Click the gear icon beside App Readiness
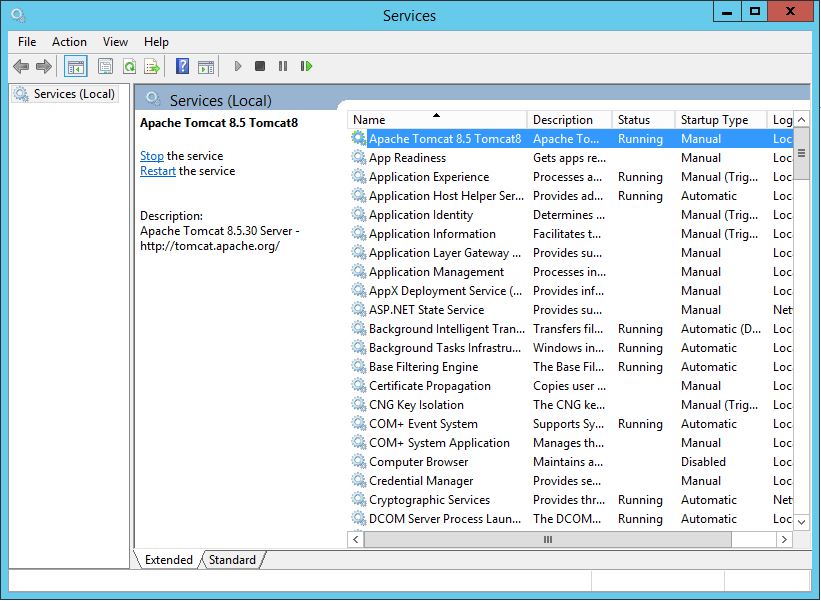 click(x=359, y=157)
